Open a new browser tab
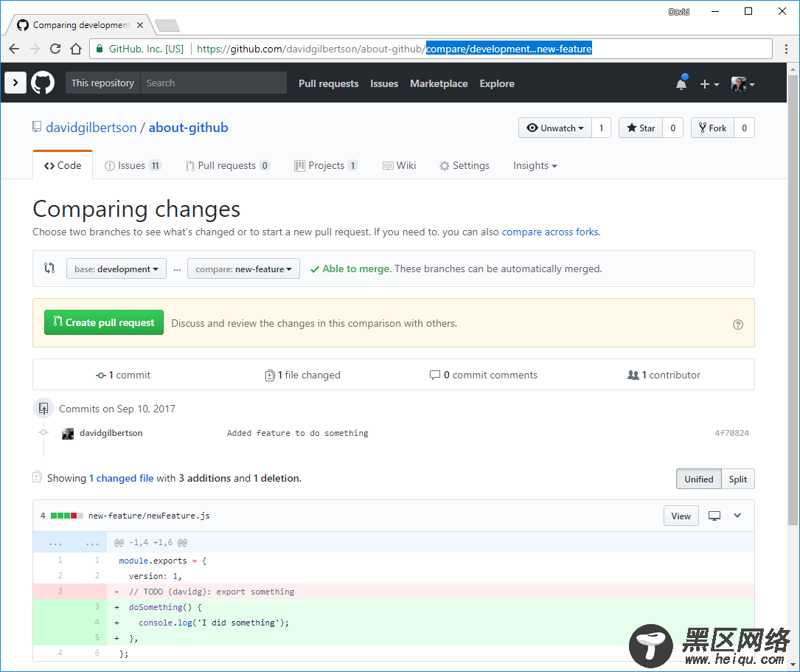 pyautogui.click(x=167, y=25)
